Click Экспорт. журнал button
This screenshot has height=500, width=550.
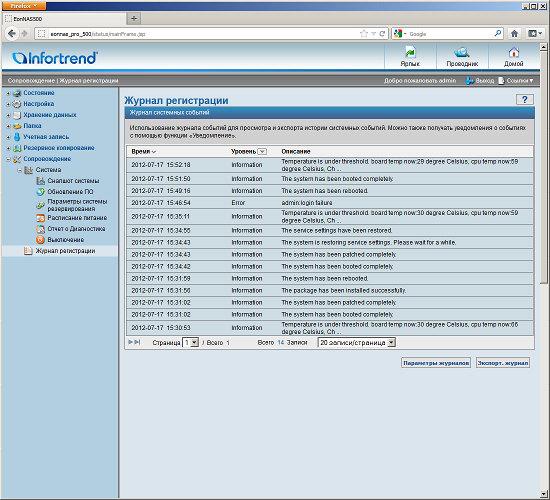point(503,363)
